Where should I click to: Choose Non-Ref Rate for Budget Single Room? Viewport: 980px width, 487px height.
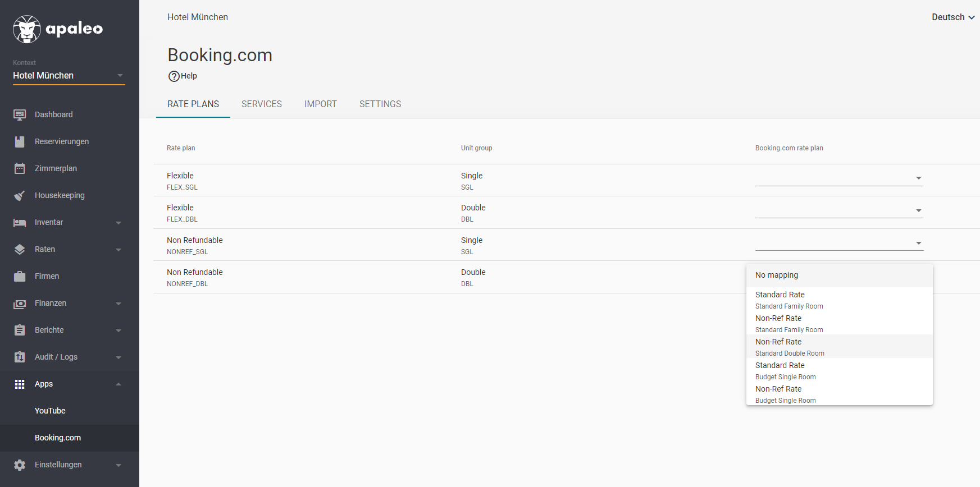click(x=840, y=394)
